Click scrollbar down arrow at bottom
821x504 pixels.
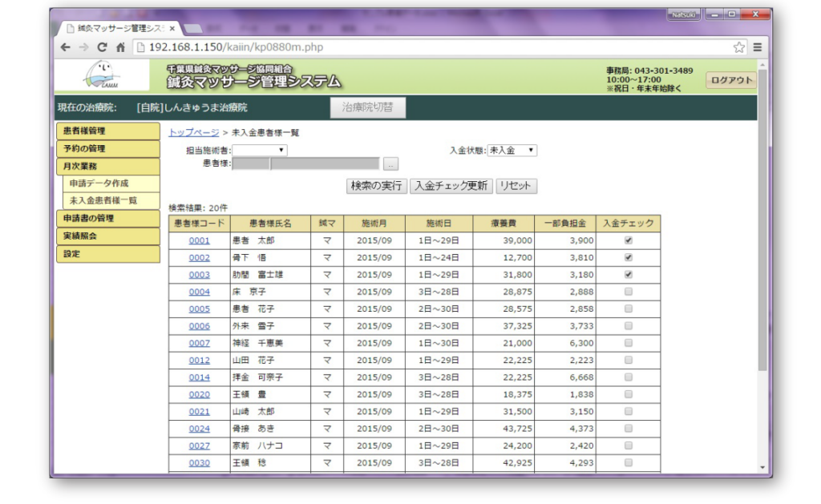[762, 467]
